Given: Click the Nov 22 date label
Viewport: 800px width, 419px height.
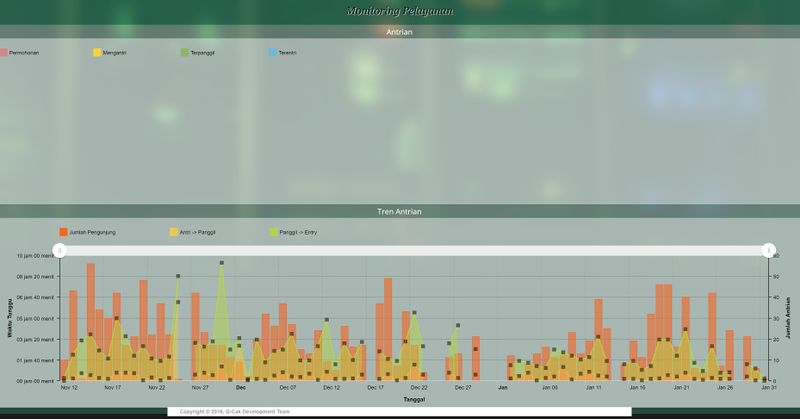Looking at the screenshot, I should [157, 388].
